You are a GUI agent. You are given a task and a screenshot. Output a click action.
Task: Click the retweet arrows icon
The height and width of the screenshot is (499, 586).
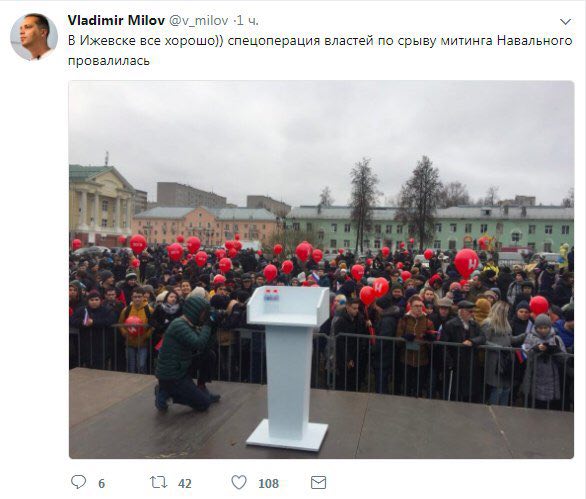(158, 482)
